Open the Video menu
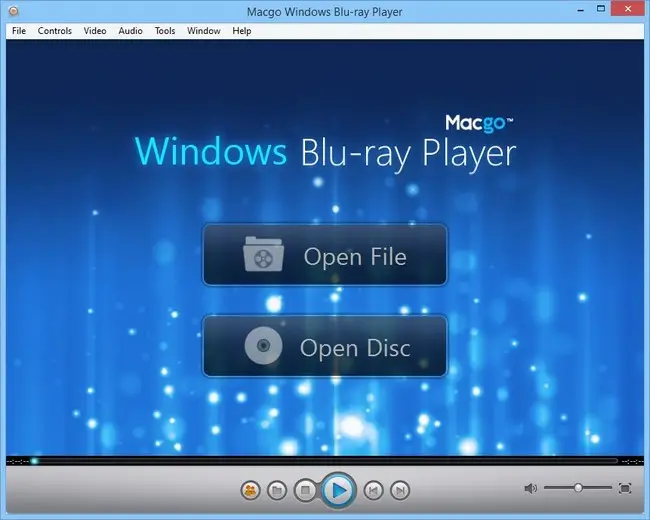 pos(95,31)
